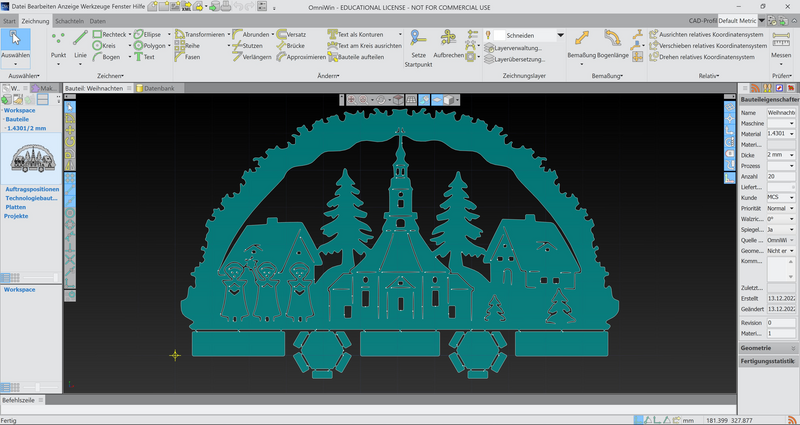Toggle grid display in view toolbar
This screenshot has width=800, height=425.
click(x=411, y=100)
